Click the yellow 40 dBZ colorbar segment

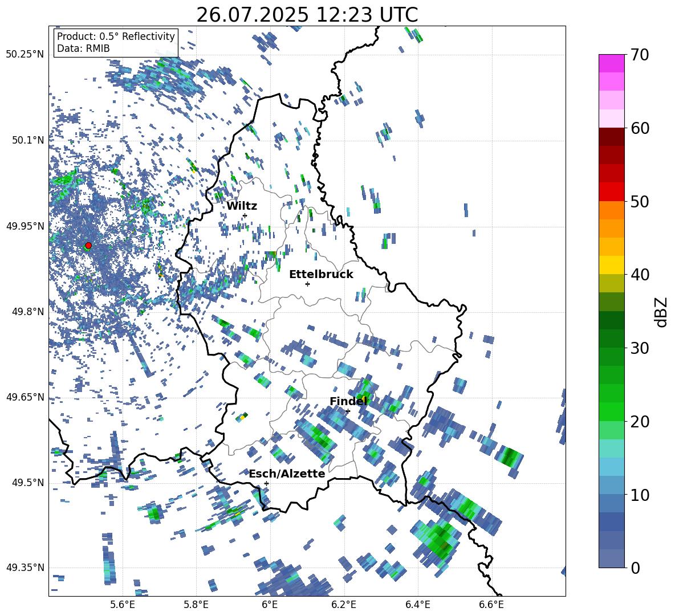611,265
